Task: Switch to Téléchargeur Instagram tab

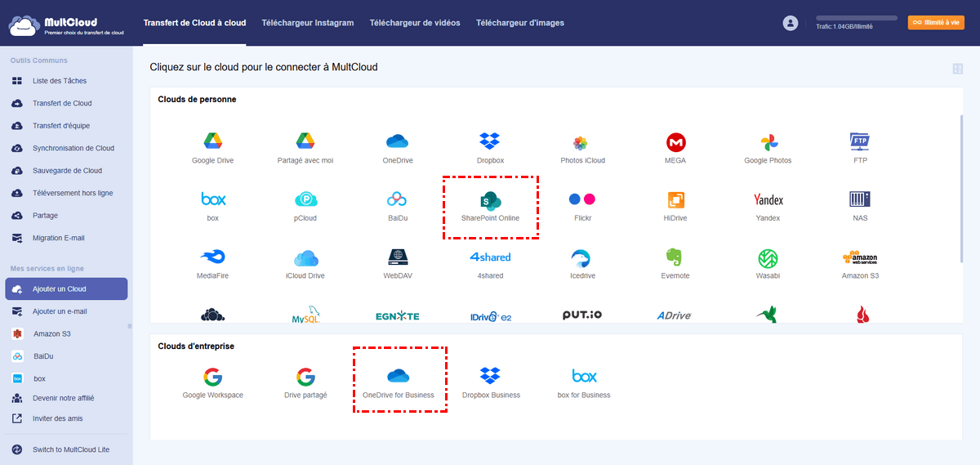Action: [308, 23]
